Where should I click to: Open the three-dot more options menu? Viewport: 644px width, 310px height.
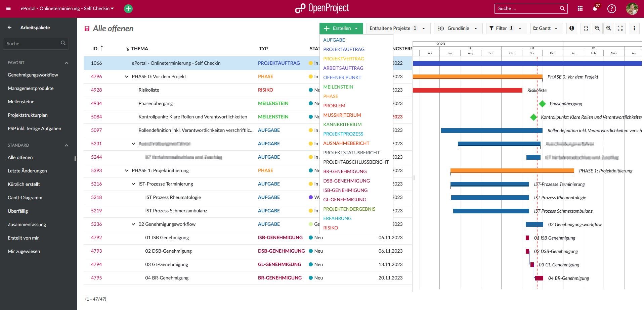[634, 29]
